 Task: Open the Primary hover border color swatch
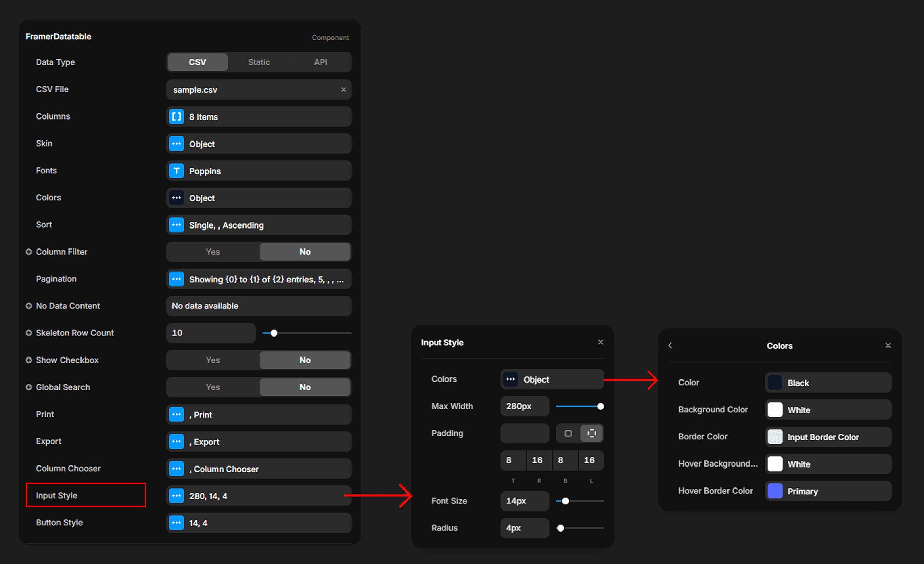coord(775,491)
